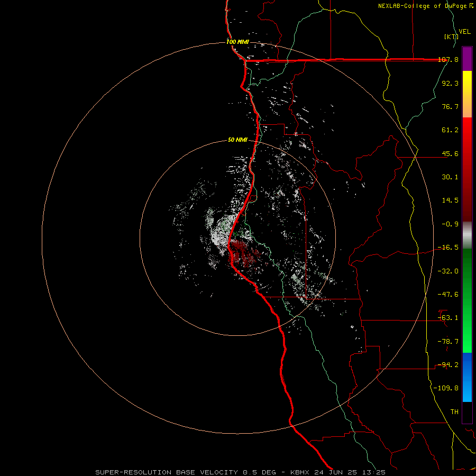Click the VEL legend title

coord(464,32)
